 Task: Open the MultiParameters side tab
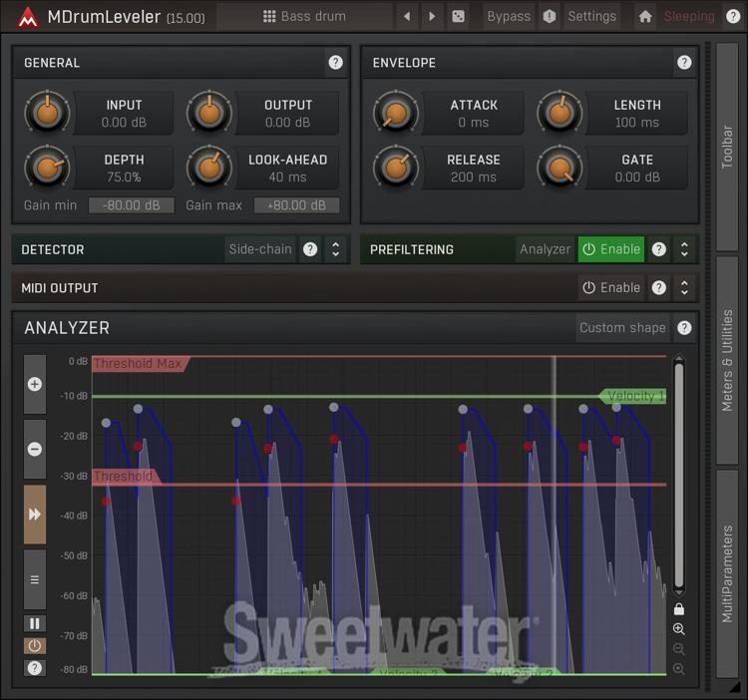pos(727,573)
